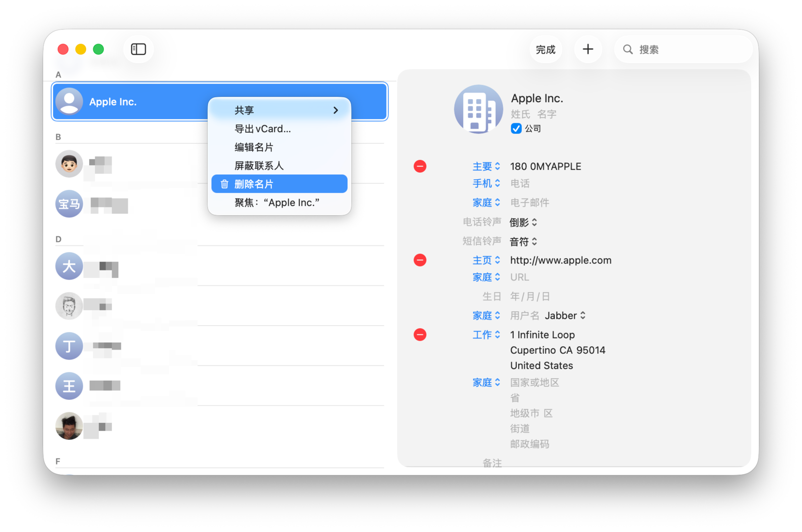Viewport: 802px width, 532px height.
Task: Open the 主页 URL label dropdown
Action: pyautogui.click(x=486, y=260)
